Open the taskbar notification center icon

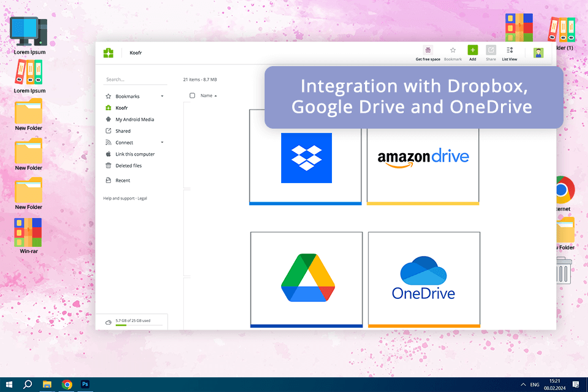[576, 385]
